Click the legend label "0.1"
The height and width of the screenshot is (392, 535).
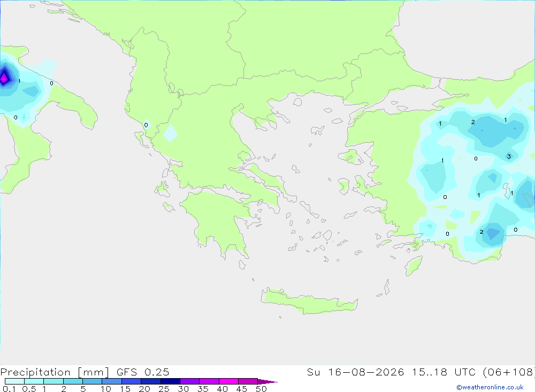coord(9,389)
